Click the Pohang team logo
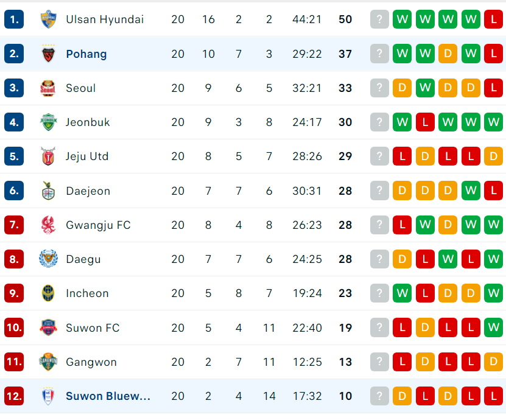The image size is (506, 420). click(x=48, y=54)
